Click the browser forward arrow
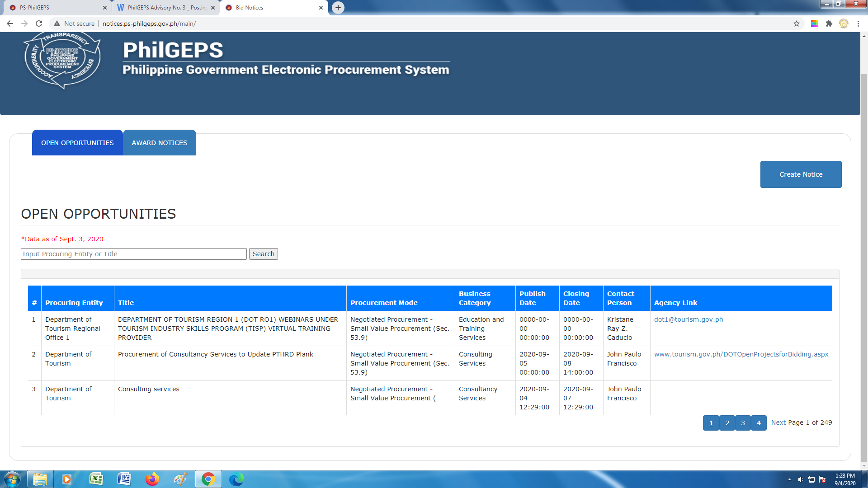 click(24, 23)
